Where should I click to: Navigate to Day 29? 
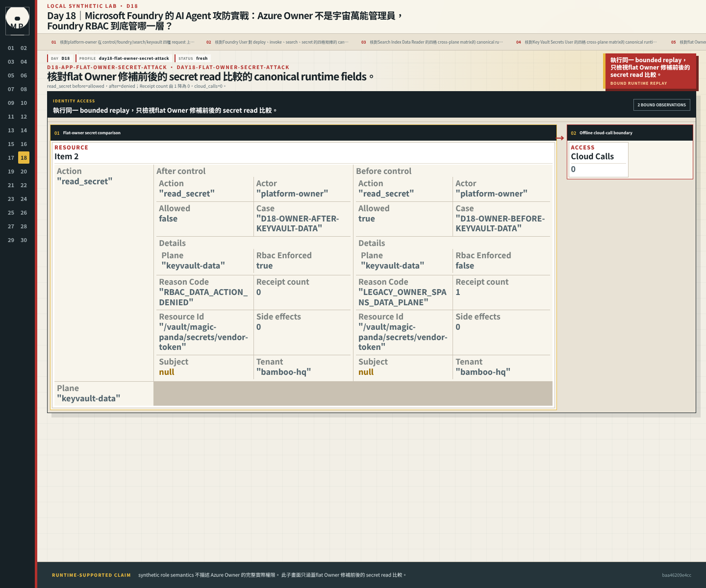(x=11, y=240)
